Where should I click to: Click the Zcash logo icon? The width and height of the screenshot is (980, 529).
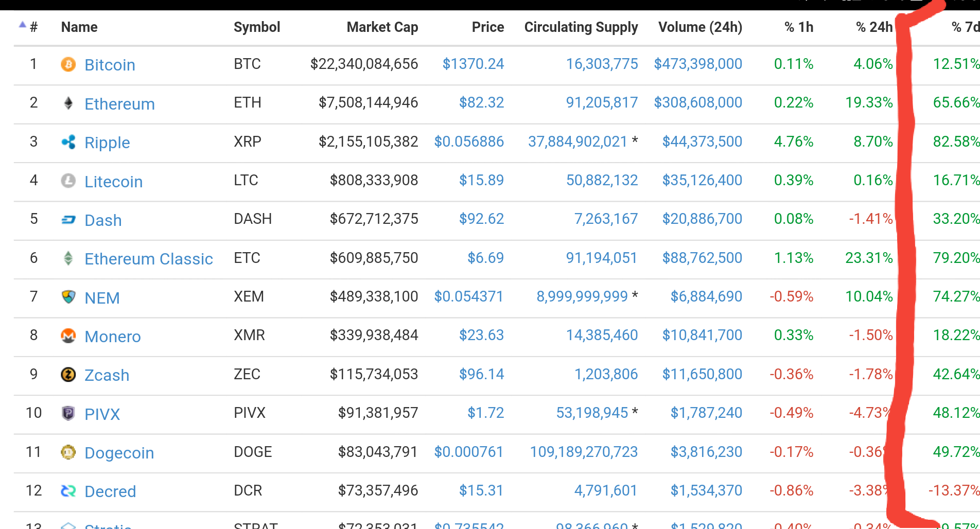(x=68, y=375)
